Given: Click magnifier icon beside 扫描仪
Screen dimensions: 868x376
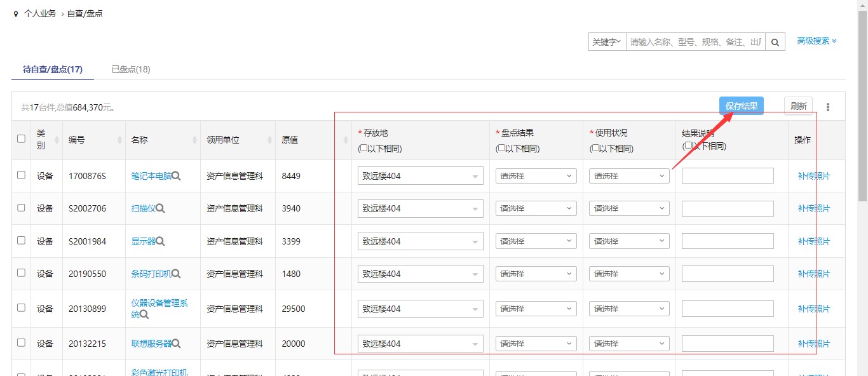Looking at the screenshot, I should click(x=161, y=208).
